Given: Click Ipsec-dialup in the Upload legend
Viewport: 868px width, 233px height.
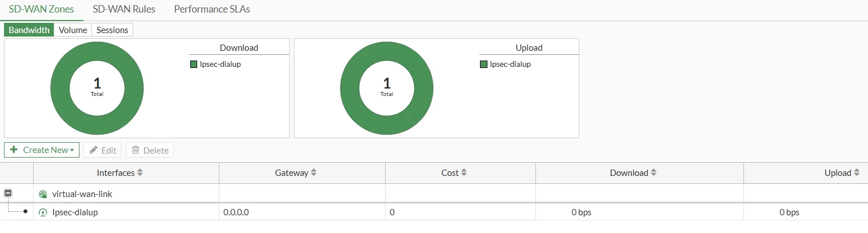Looking at the screenshot, I should [x=510, y=65].
